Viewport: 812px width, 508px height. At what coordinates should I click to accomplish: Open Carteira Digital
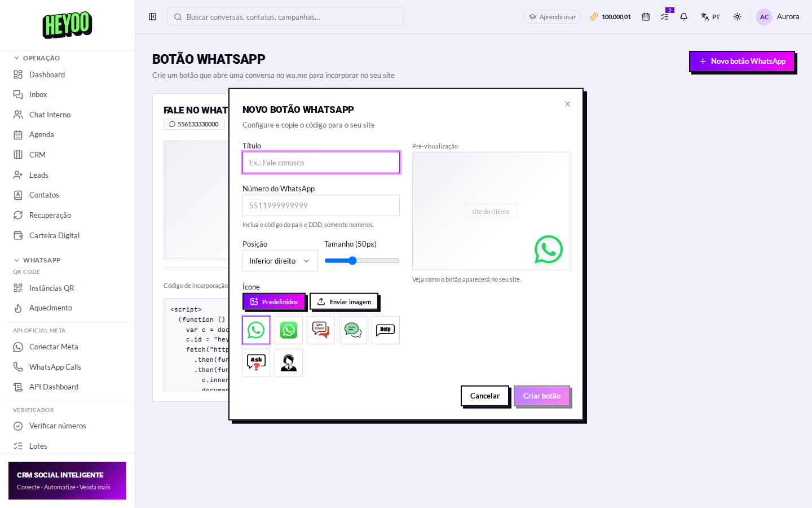(x=68, y=235)
